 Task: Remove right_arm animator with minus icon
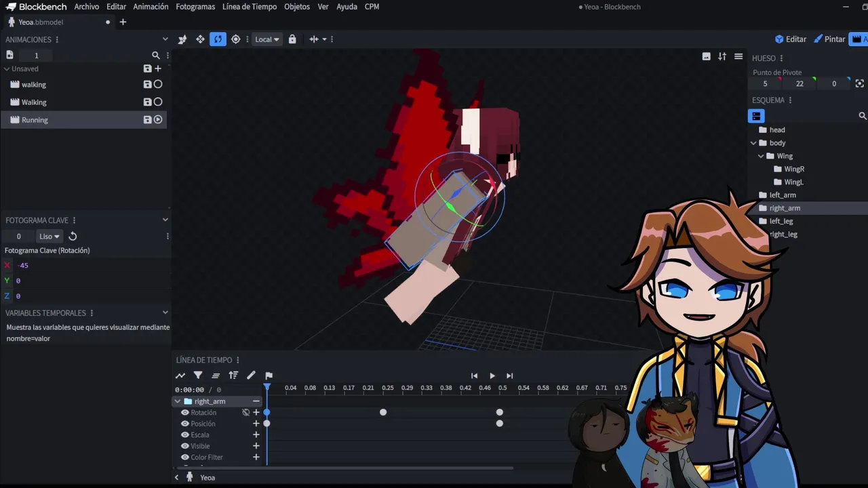(256, 401)
